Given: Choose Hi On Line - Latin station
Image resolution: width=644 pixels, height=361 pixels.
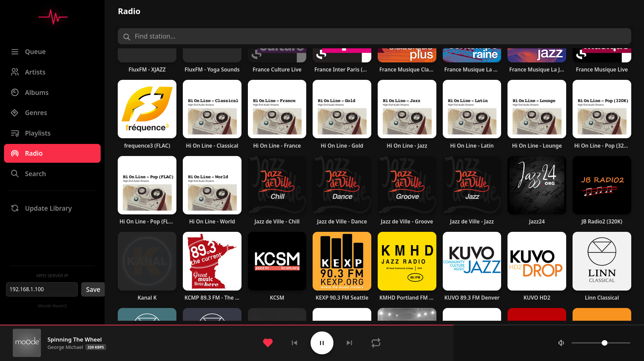Looking at the screenshot, I should [x=472, y=109].
